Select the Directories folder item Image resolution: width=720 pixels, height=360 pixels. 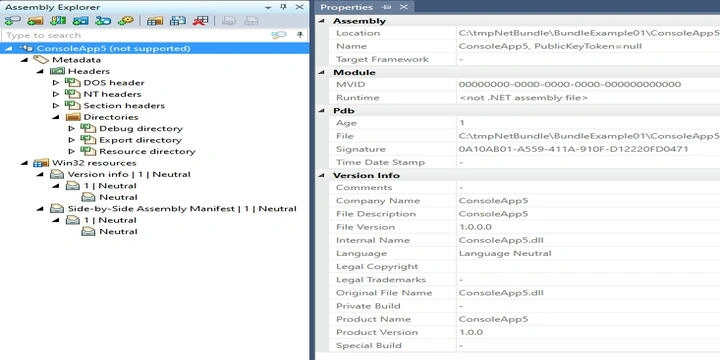click(x=111, y=117)
